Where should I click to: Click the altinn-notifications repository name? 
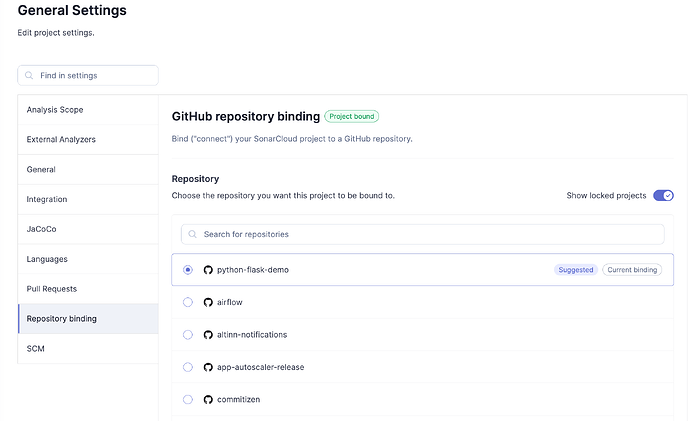(252, 335)
